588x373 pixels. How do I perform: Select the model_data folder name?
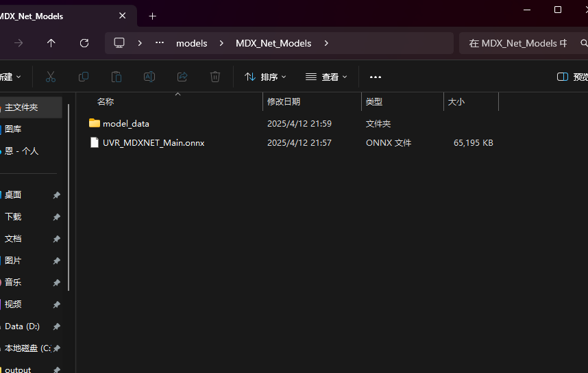[x=126, y=124]
